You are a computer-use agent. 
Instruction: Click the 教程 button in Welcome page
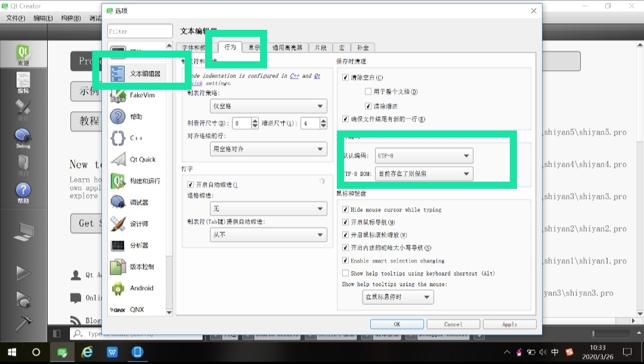(86, 121)
